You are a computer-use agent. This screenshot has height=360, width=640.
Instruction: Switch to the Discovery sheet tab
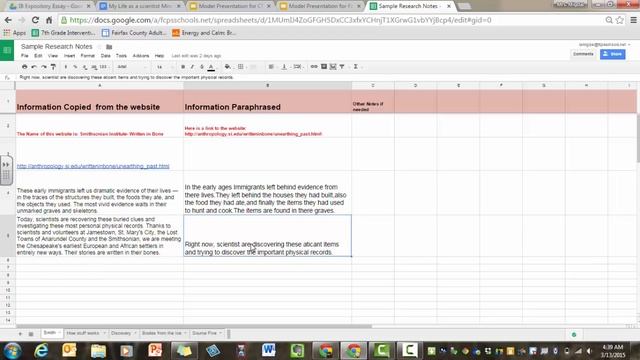click(x=121, y=333)
